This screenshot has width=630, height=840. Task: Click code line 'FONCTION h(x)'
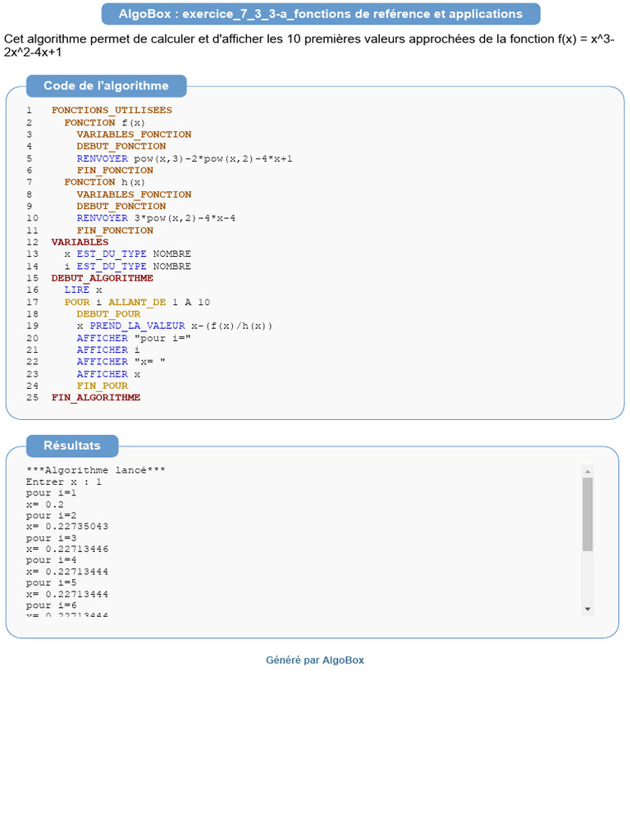[104, 182]
